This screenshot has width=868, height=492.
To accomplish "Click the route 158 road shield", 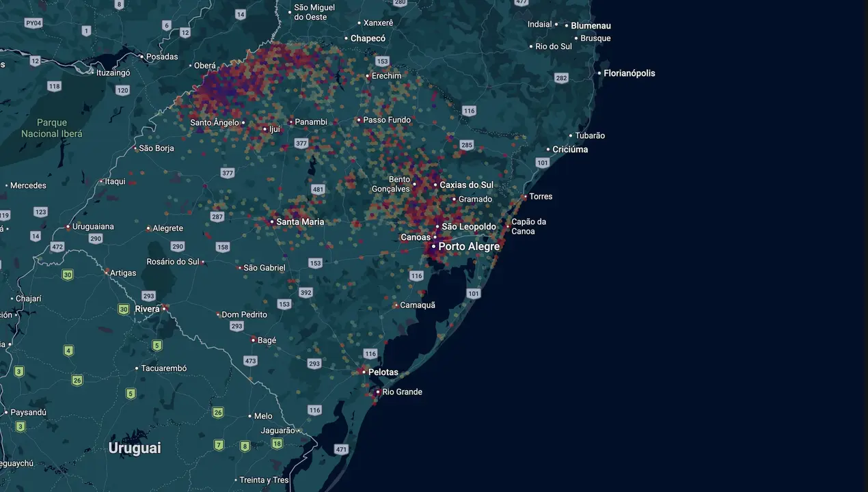I will pyautogui.click(x=223, y=247).
